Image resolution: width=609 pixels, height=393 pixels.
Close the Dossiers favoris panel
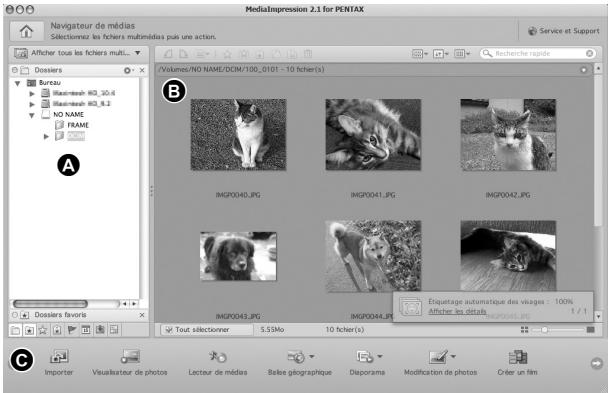coord(142,315)
